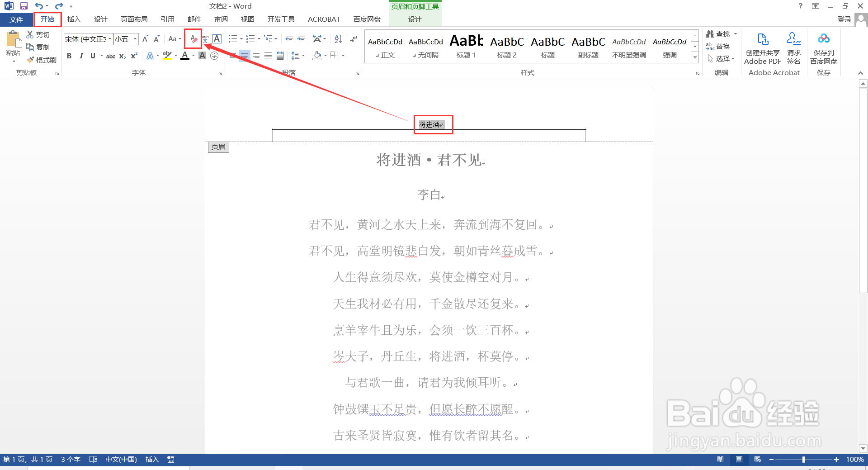
Task: Click the Find (查找) icon
Action: pyautogui.click(x=718, y=33)
